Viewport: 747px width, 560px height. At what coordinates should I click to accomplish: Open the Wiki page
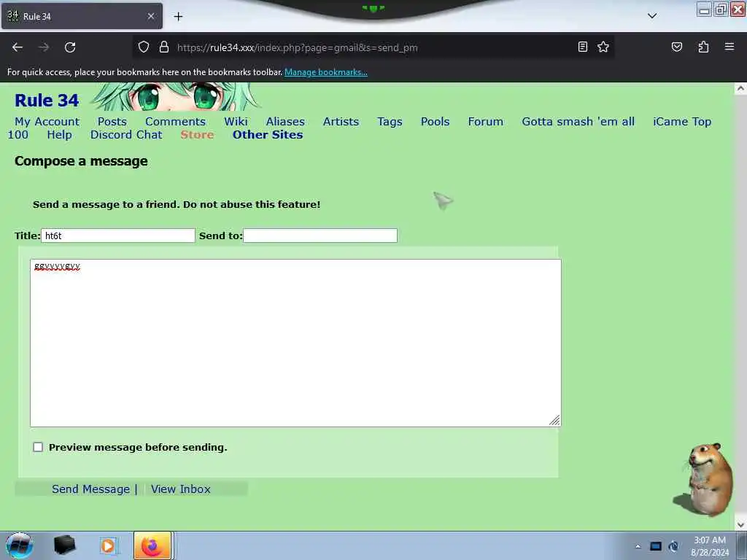click(236, 122)
